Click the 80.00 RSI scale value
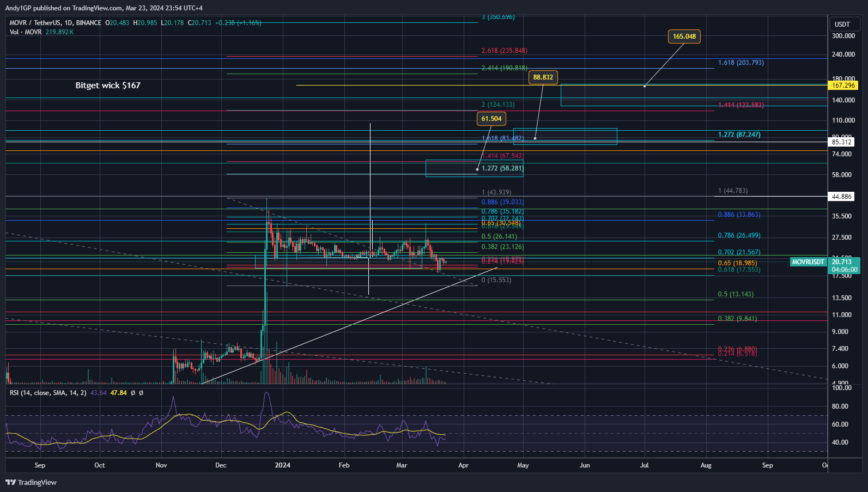This screenshot has height=492, width=868. [840, 406]
